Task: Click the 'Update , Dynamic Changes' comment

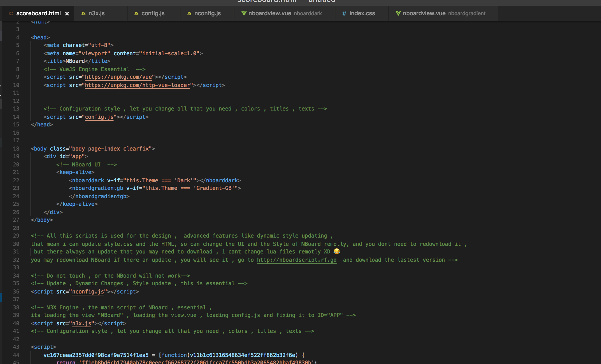Action: coord(139,283)
